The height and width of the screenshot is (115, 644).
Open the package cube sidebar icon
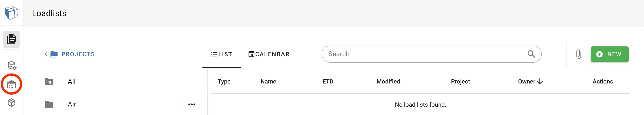click(12, 103)
